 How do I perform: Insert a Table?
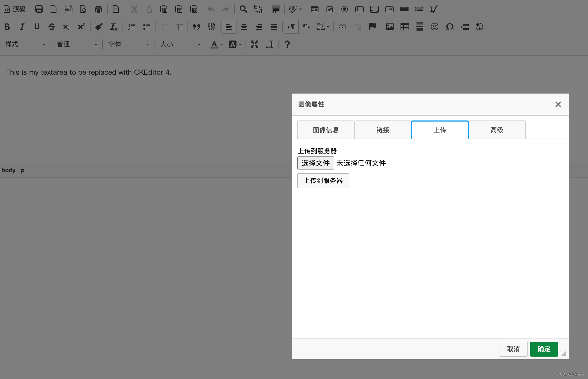[x=405, y=27]
